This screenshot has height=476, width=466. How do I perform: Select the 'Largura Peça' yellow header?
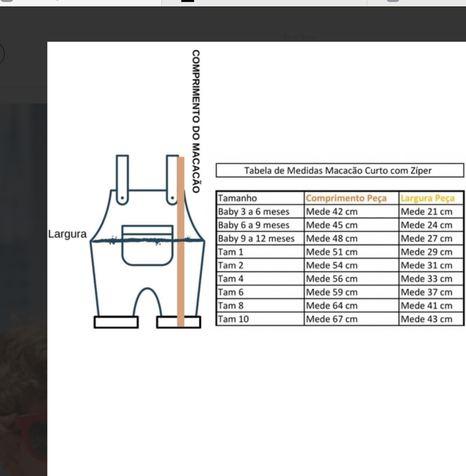(431, 198)
